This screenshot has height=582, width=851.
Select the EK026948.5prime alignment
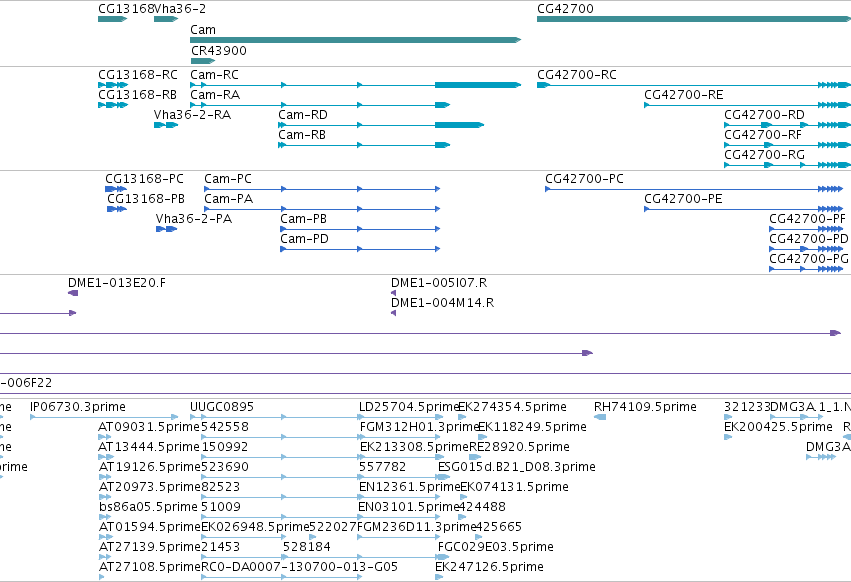244,537
